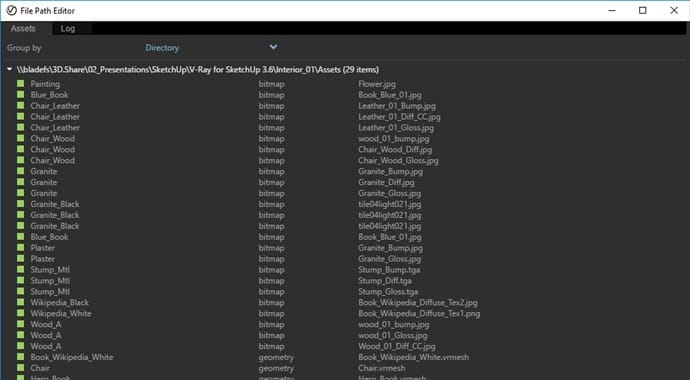Select the Chair asset name in geometry row

pos(40,368)
